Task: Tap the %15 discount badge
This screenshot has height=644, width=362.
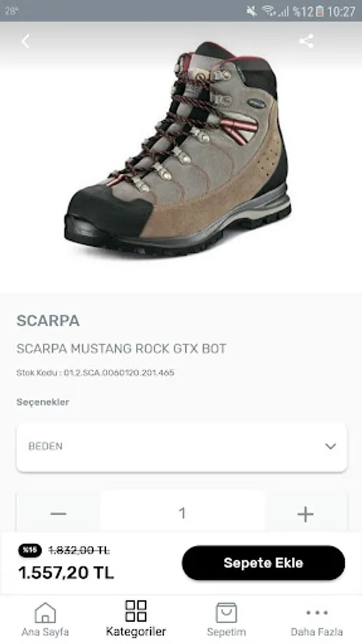Action: (x=30, y=550)
